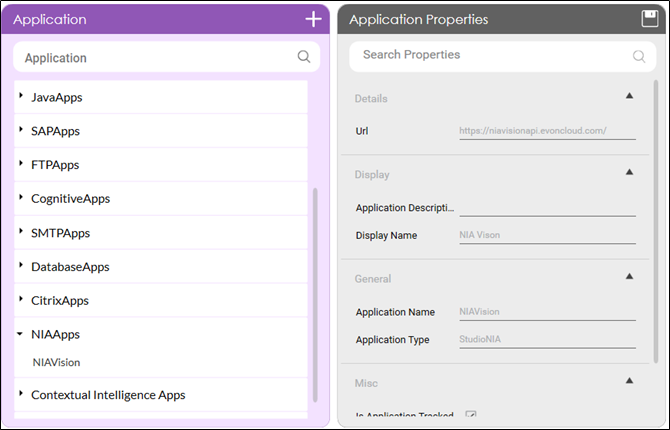Expand Contextual Intelligence Apps node

click(x=21, y=395)
